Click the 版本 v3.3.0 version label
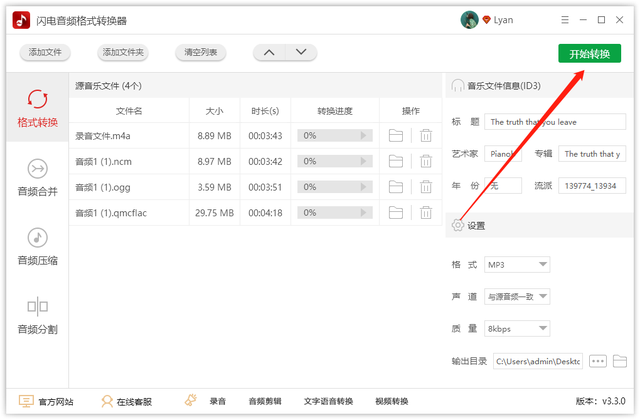This screenshot has height=420, width=640. click(x=600, y=401)
